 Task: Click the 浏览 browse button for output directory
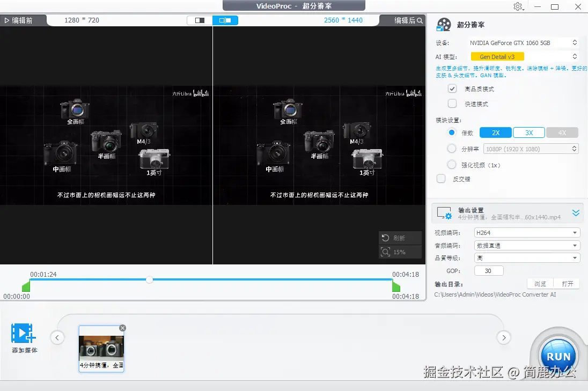coord(540,283)
